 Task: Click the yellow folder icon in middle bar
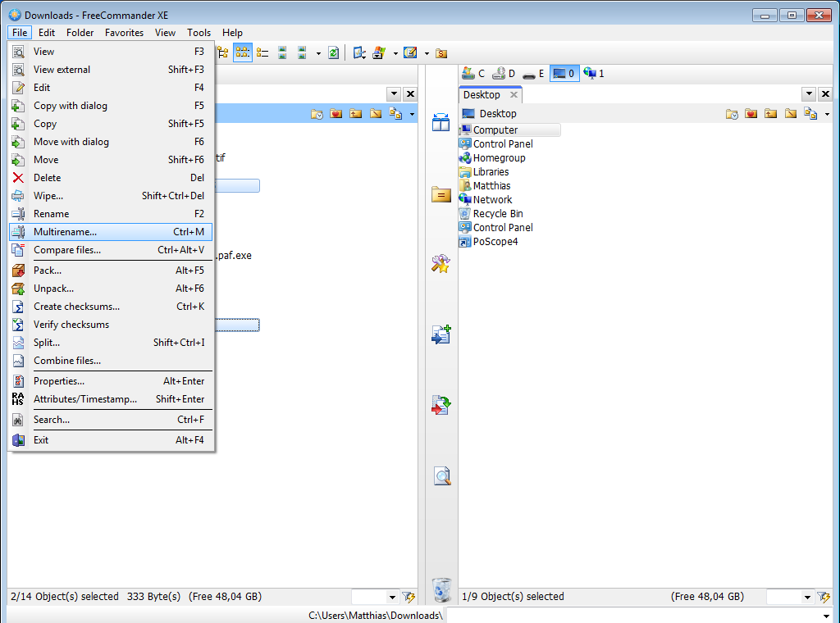[x=441, y=194]
